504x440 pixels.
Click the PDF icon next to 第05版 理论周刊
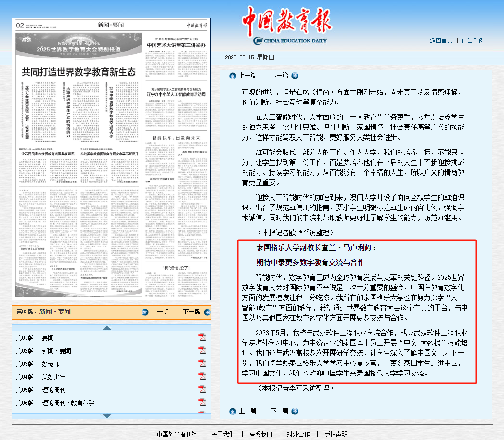tap(202, 389)
